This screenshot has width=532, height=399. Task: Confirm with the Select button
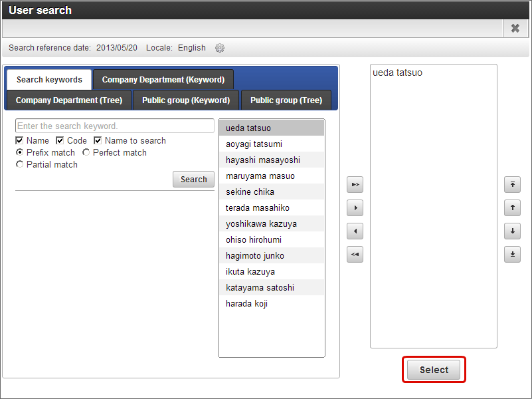pyautogui.click(x=434, y=370)
